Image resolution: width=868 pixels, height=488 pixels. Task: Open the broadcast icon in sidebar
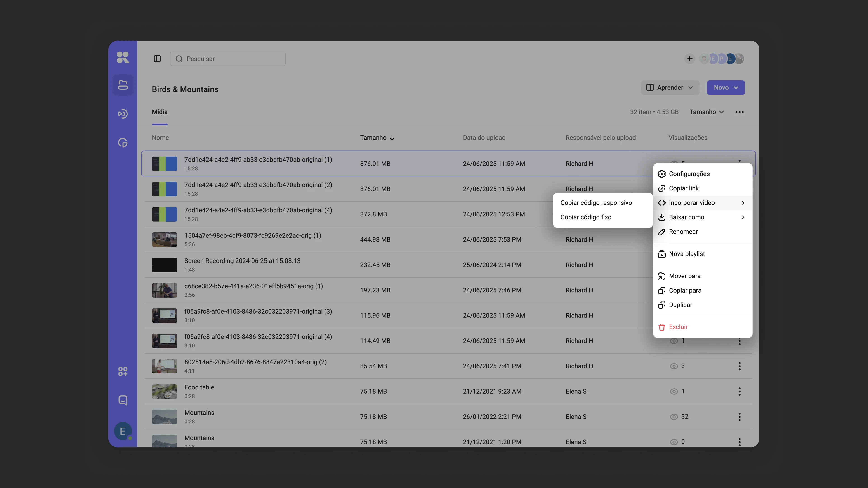(x=123, y=114)
